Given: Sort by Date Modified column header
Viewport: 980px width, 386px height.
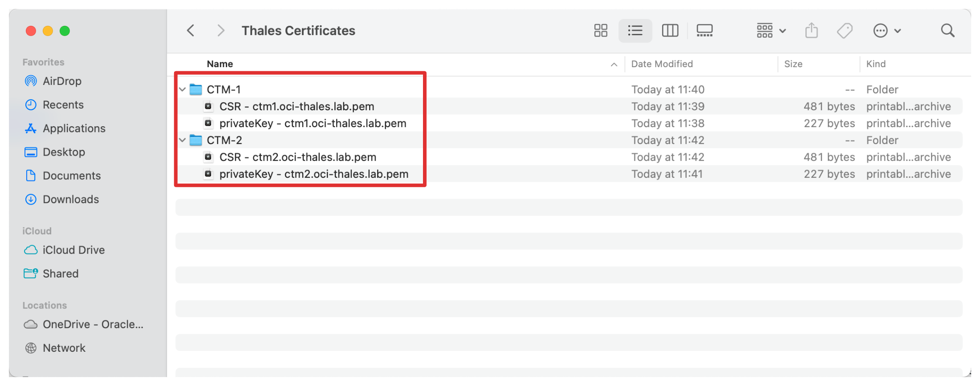Looking at the screenshot, I should [x=662, y=64].
